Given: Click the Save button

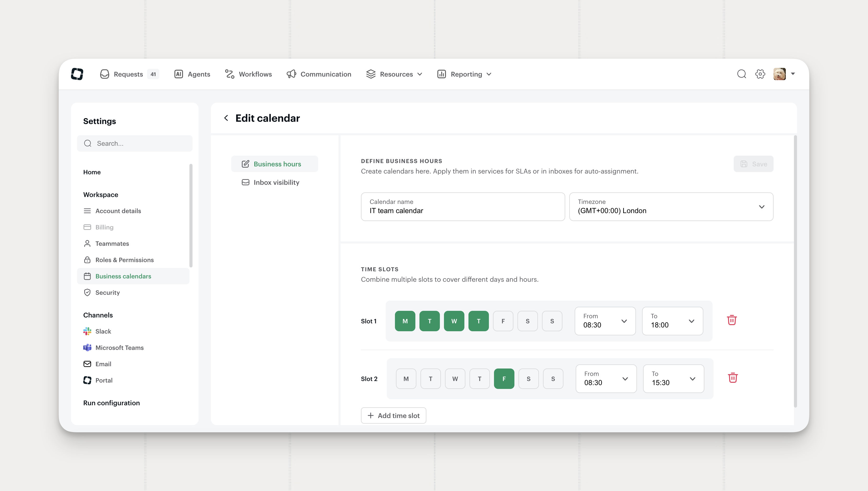Looking at the screenshot, I should pyautogui.click(x=753, y=164).
